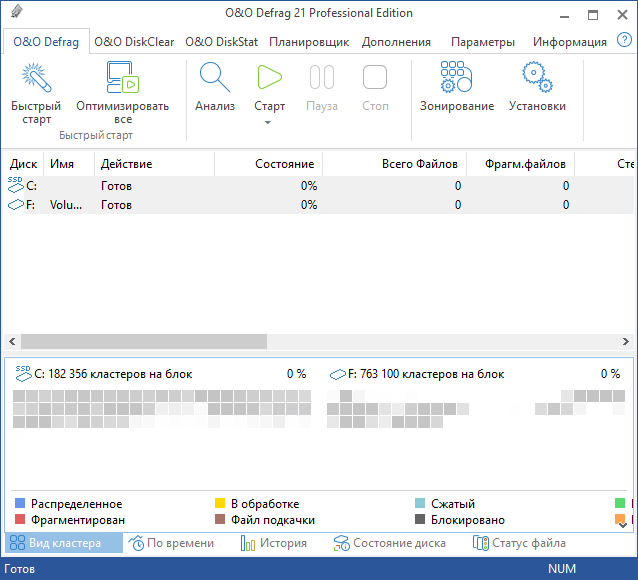Open help question mark icon
The width and height of the screenshot is (638, 580).
624,40
